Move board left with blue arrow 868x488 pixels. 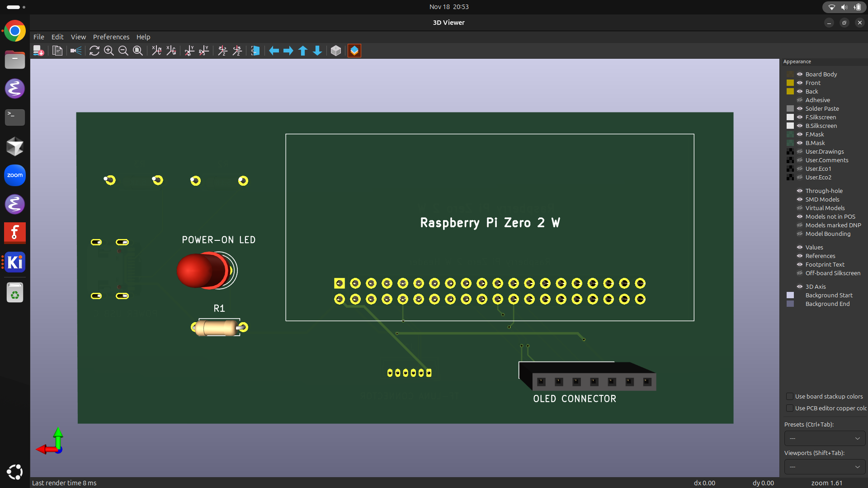274,51
